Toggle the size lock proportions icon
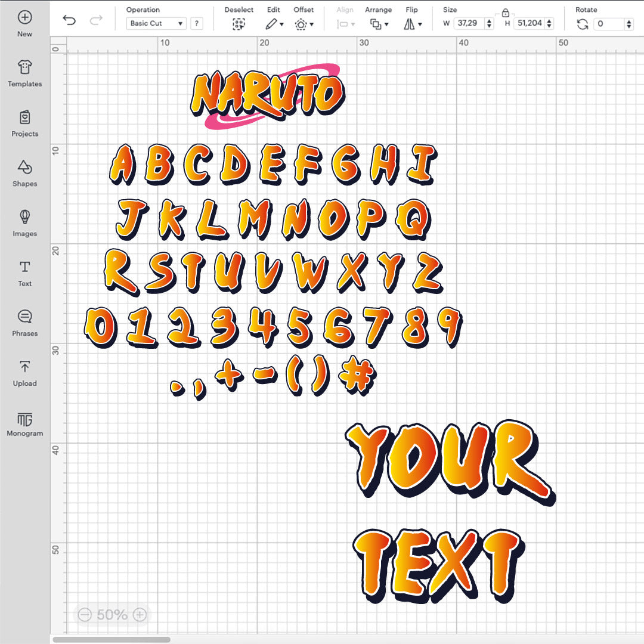This screenshot has height=644, width=644. tap(506, 12)
